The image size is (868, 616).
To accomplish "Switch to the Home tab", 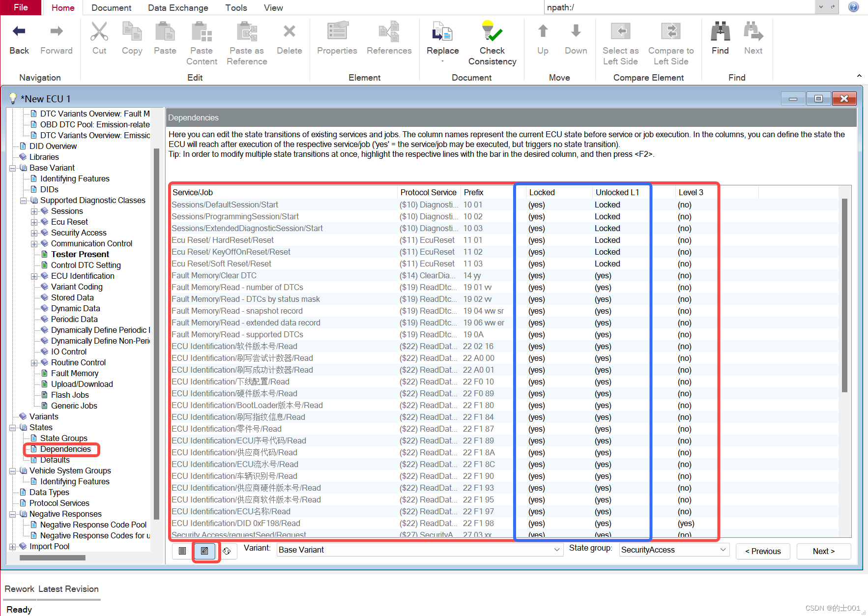I will coord(63,7).
